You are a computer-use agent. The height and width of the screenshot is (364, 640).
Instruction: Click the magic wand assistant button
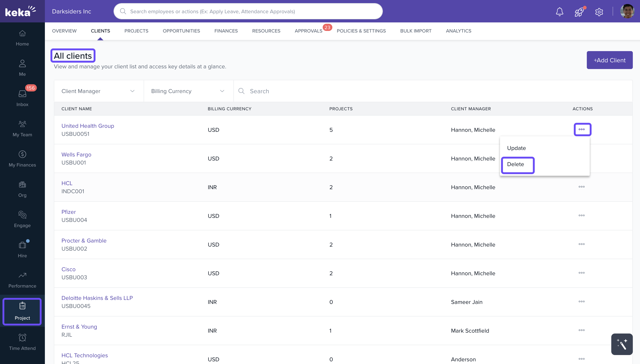pyautogui.click(x=622, y=344)
